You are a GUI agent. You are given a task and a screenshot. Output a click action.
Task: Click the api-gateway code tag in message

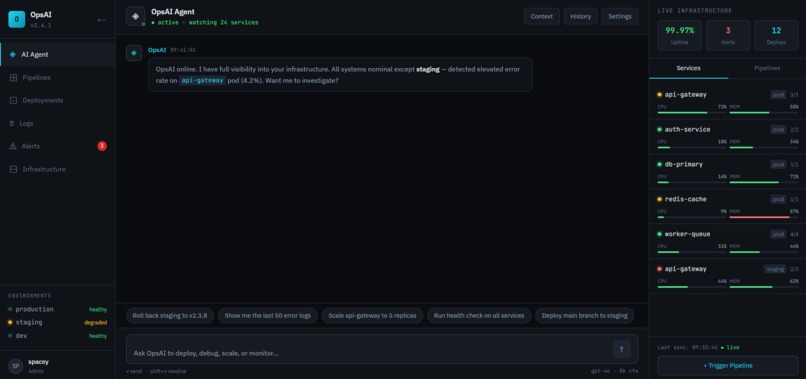point(203,81)
